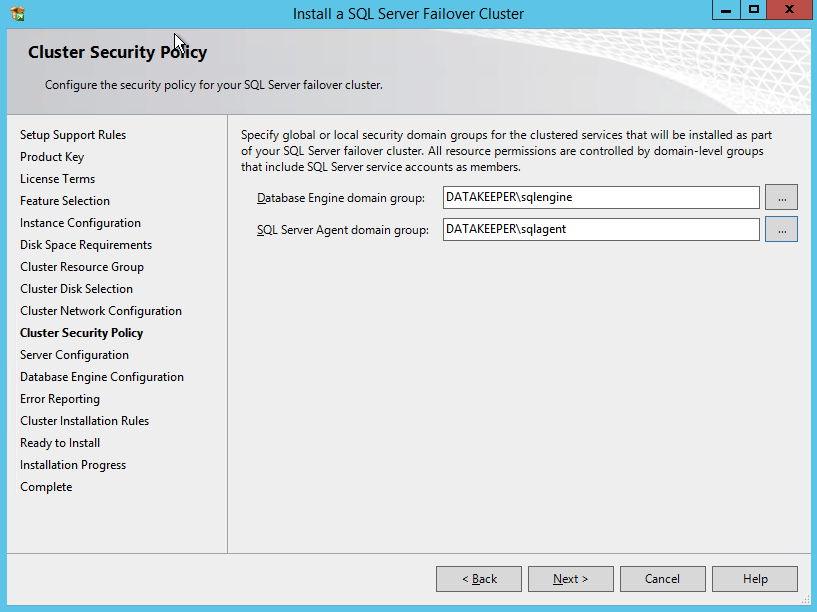Select Database Engine Configuration step
The height and width of the screenshot is (612, 817).
tap(102, 377)
